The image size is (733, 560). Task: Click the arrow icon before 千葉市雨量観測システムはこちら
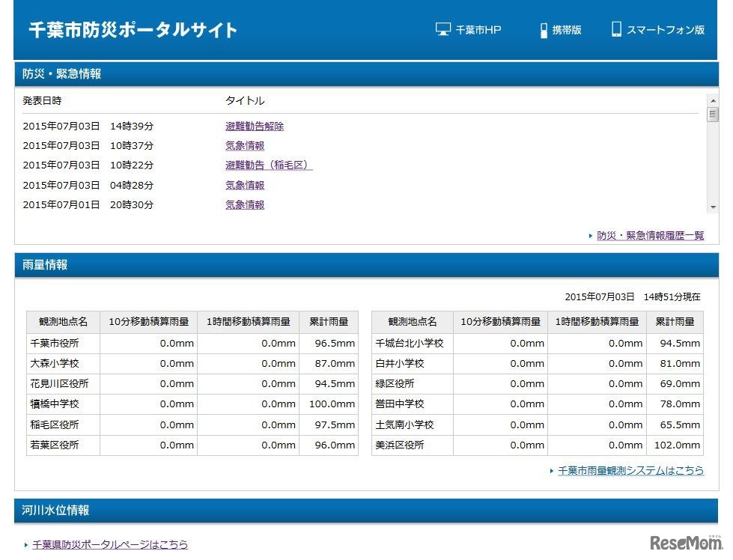pyautogui.click(x=551, y=471)
